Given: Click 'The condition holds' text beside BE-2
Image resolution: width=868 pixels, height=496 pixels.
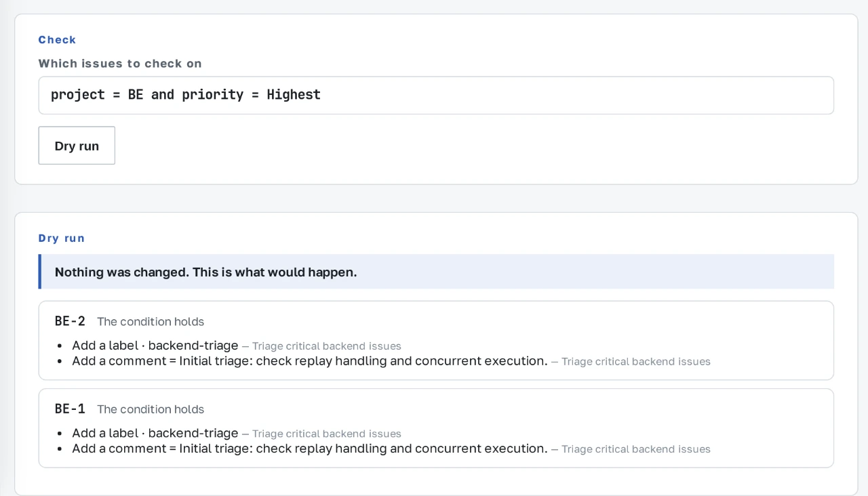Looking at the screenshot, I should click(x=151, y=322).
